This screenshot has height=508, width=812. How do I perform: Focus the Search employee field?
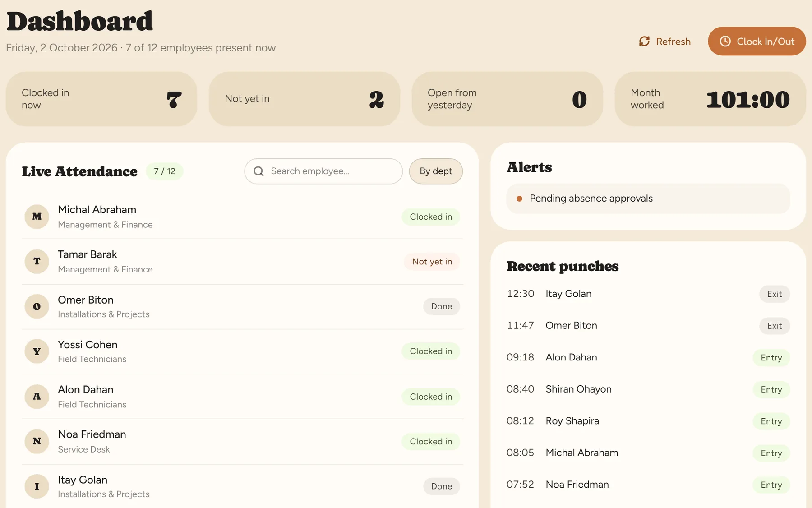(x=323, y=171)
